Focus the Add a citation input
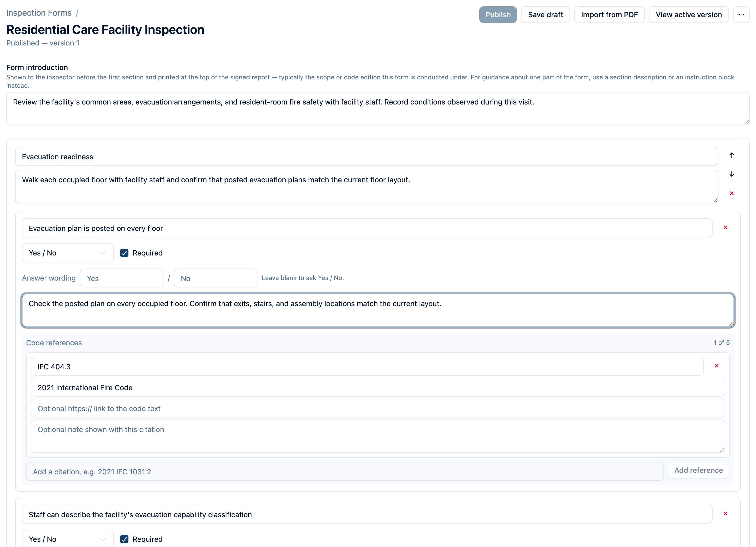Viewport: 756px width, 547px height. pyautogui.click(x=345, y=471)
